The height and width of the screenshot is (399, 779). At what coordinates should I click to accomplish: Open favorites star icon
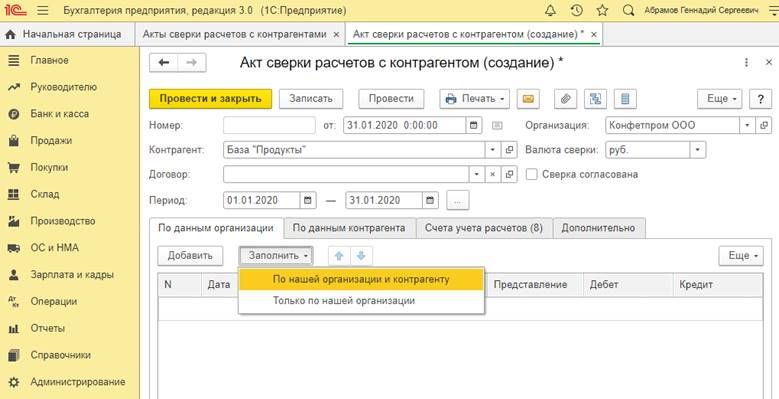tap(602, 10)
